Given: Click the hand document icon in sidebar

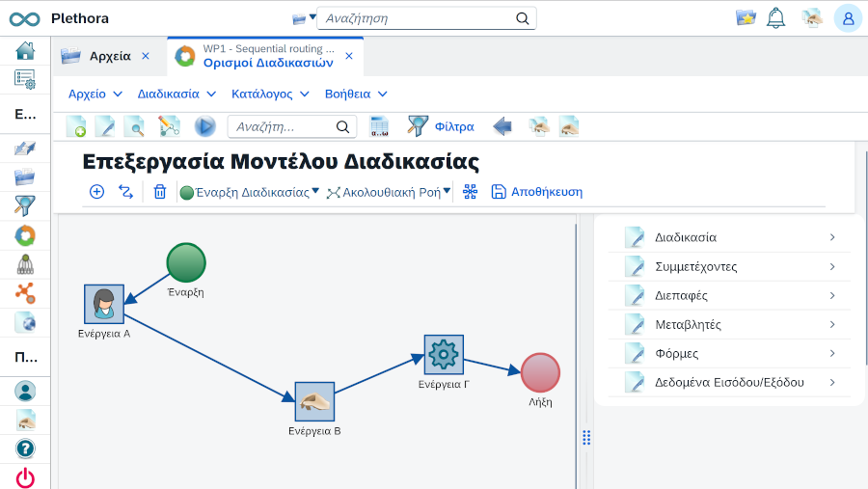Looking at the screenshot, I should [x=25, y=420].
